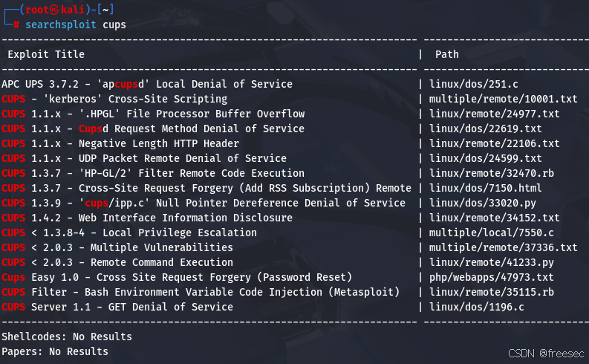Click the path 'linux/dos/24599.txt'

coord(486,158)
